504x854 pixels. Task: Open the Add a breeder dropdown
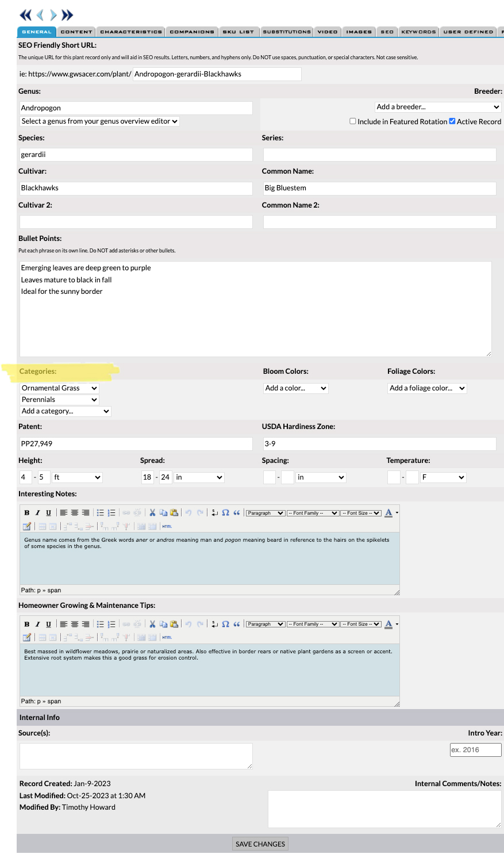pyautogui.click(x=437, y=107)
